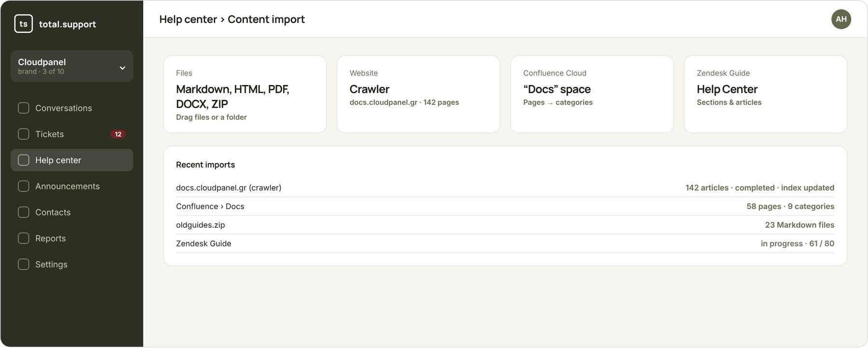868x348 pixels.
Task: Open the AH user avatar
Action: (x=841, y=19)
